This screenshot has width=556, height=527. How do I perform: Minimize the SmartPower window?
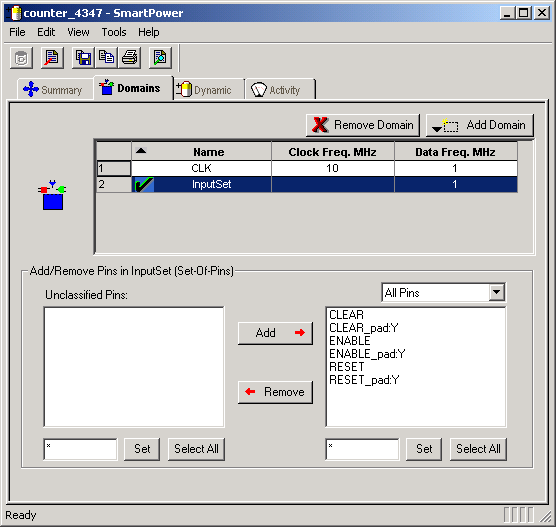(x=508, y=13)
